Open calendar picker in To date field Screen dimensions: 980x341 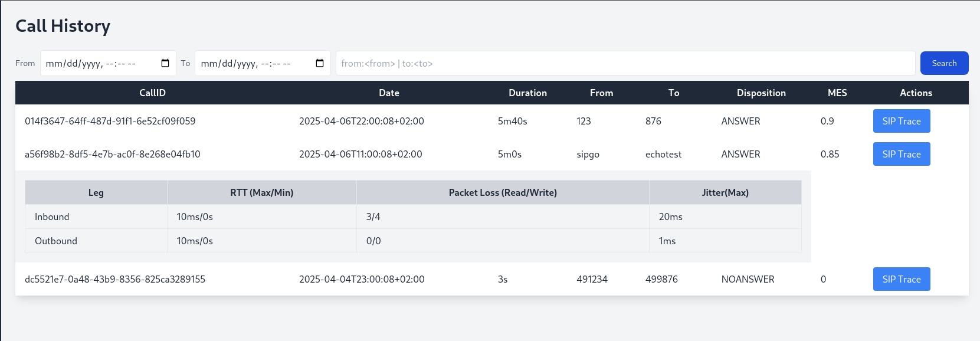(x=320, y=63)
